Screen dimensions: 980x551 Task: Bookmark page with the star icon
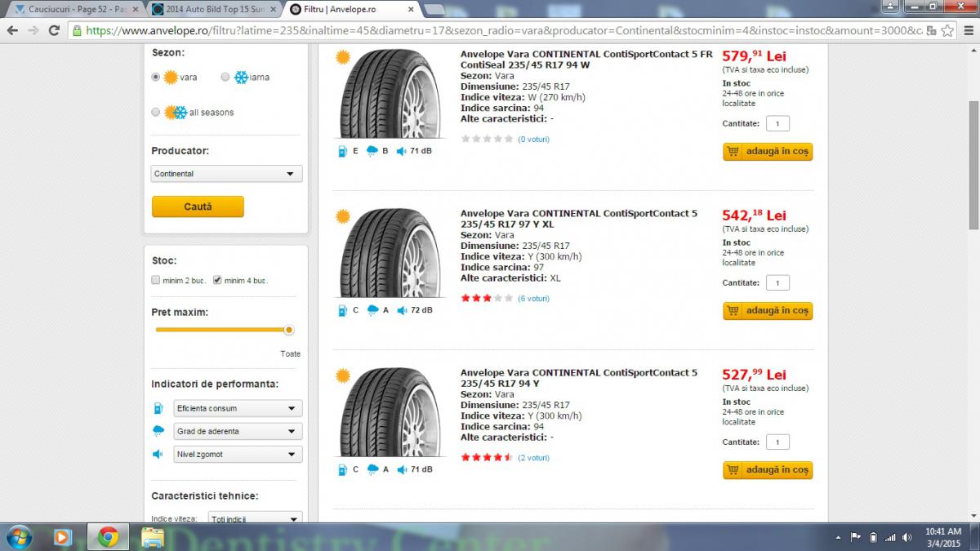click(947, 30)
